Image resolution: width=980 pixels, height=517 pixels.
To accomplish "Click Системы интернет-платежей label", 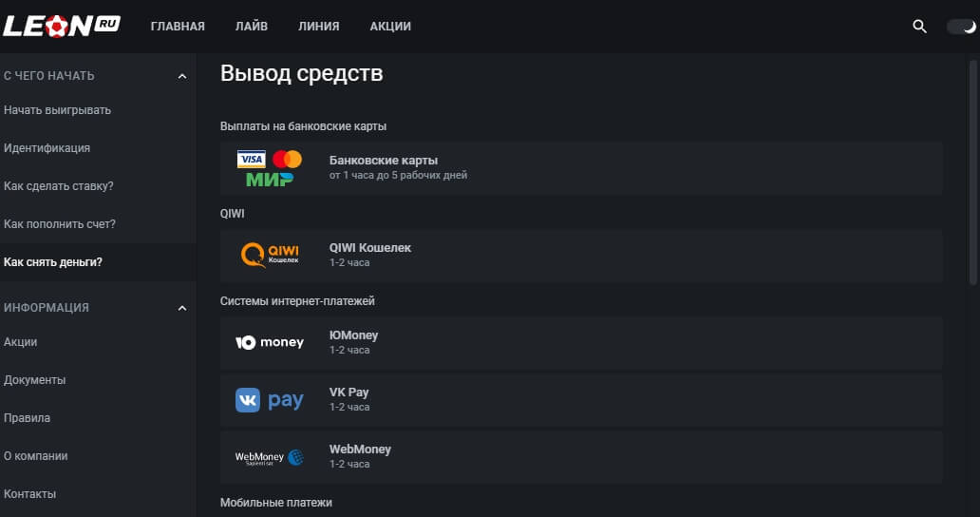I will 297,300.
